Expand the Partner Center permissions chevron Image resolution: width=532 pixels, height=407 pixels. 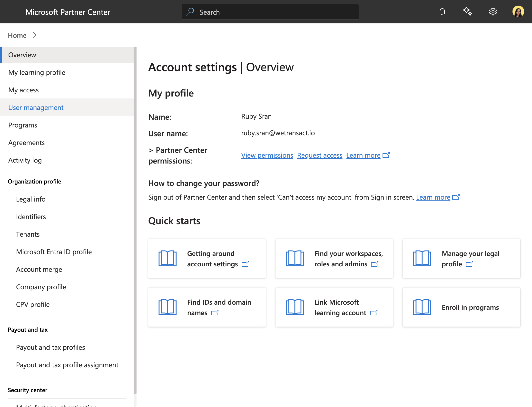click(151, 150)
